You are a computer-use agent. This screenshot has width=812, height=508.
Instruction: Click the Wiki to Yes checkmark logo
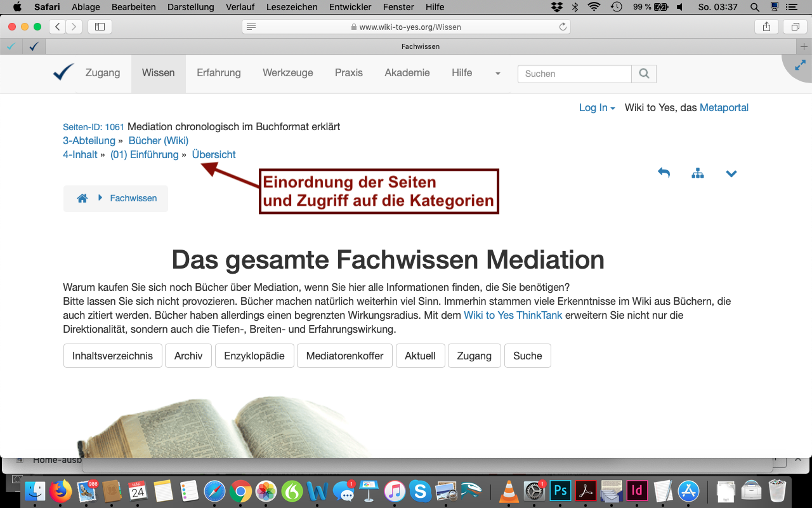(x=63, y=72)
